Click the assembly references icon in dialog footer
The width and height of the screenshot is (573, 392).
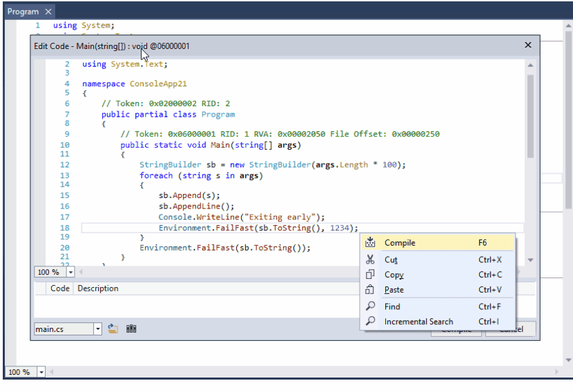pyautogui.click(x=131, y=329)
